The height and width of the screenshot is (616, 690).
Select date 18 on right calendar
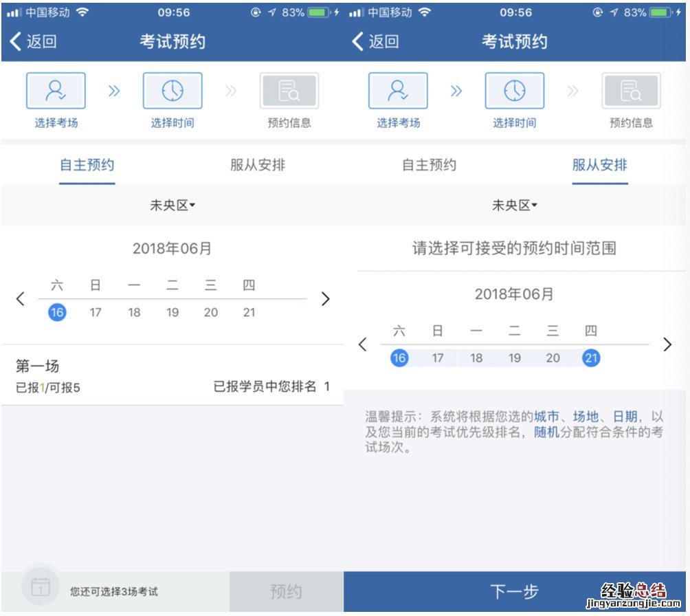pos(476,358)
